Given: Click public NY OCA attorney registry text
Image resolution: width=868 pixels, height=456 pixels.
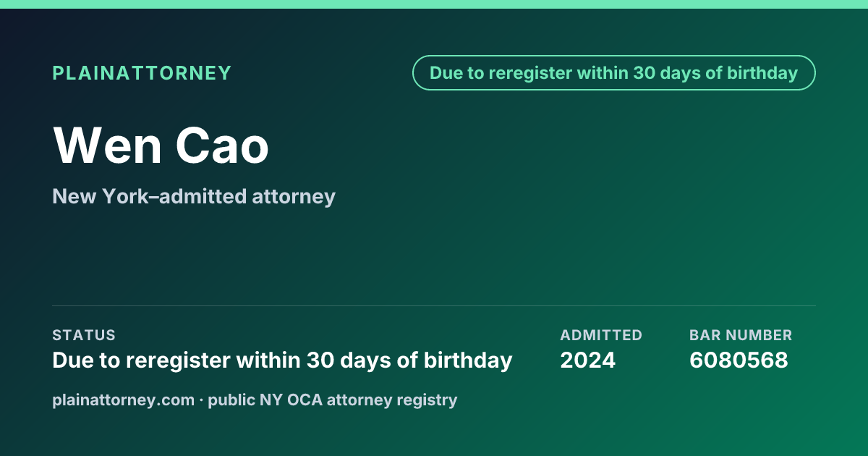Looking at the screenshot, I should point(333,400).
